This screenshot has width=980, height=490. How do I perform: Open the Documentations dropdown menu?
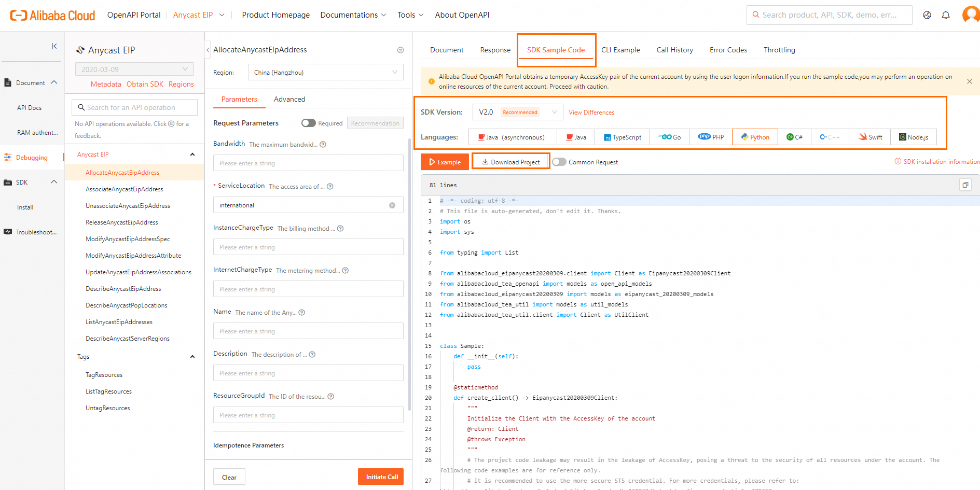[x=353, y=15]
